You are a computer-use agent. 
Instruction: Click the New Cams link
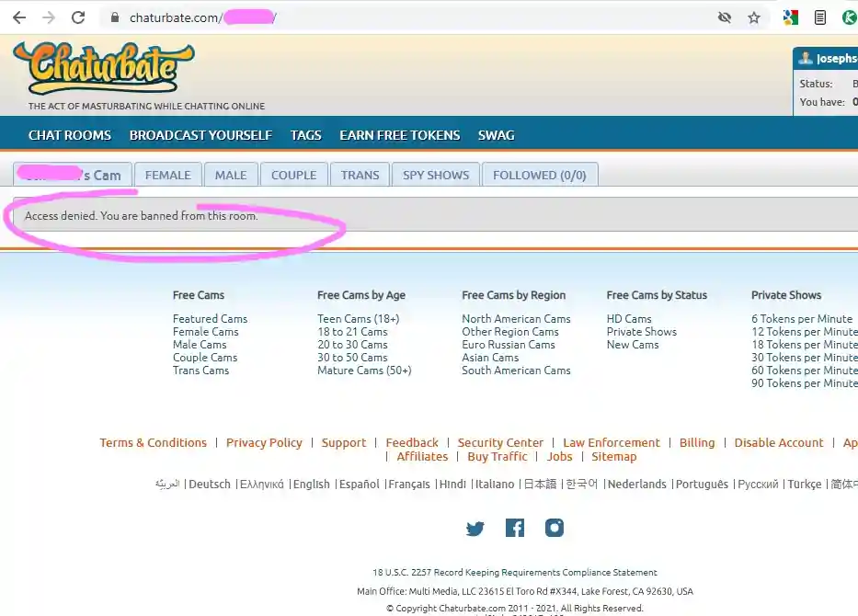633,345
